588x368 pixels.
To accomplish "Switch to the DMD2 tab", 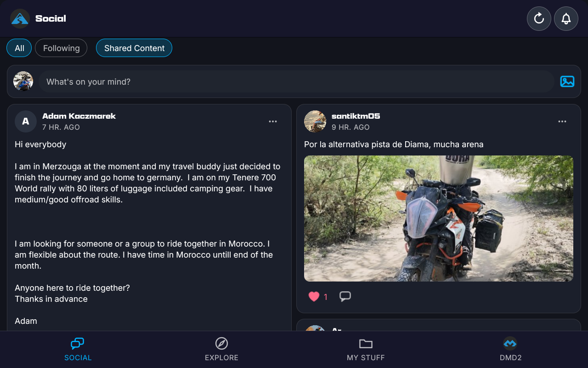I will click(x=510, y=349).
